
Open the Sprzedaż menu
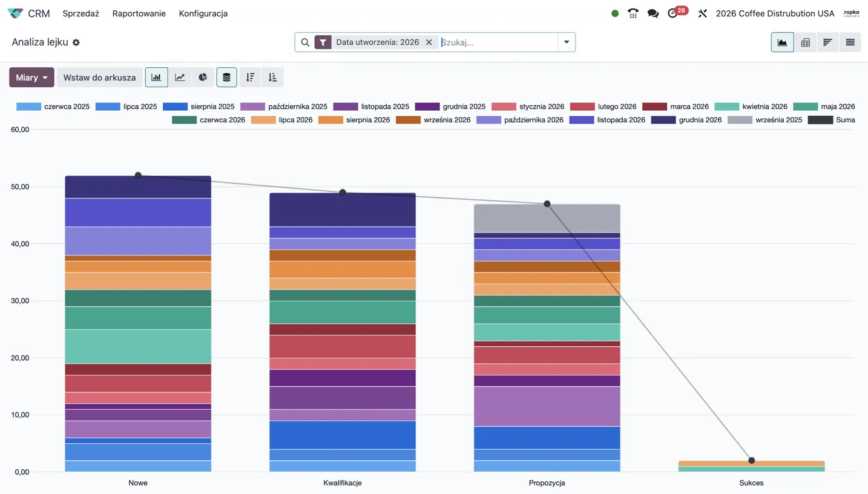81,13
